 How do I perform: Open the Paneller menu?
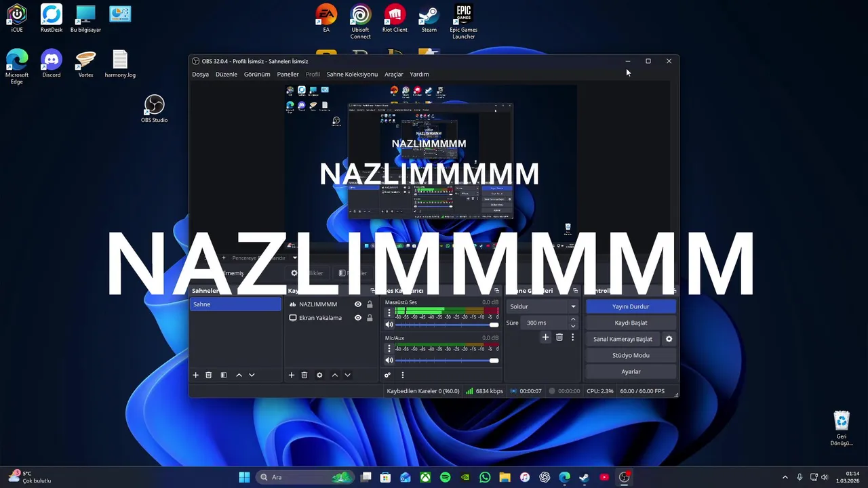pyautogui.click(x=288, y=74)
